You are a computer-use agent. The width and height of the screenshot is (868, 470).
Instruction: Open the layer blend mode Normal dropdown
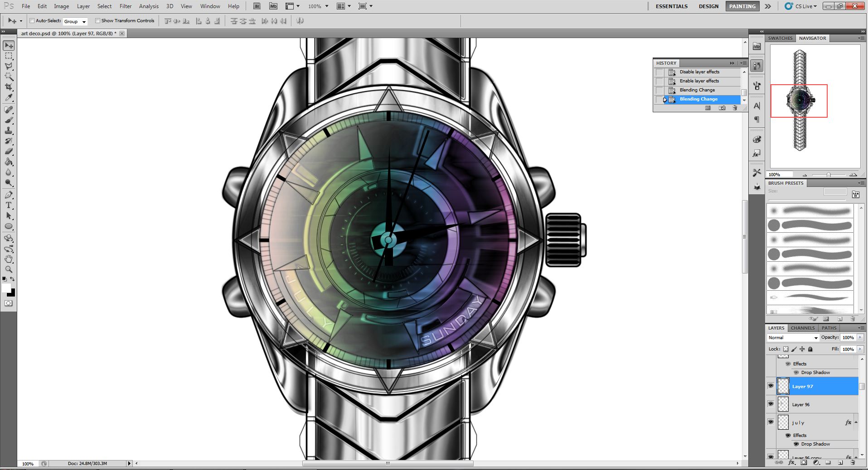[x=793, y=338]
